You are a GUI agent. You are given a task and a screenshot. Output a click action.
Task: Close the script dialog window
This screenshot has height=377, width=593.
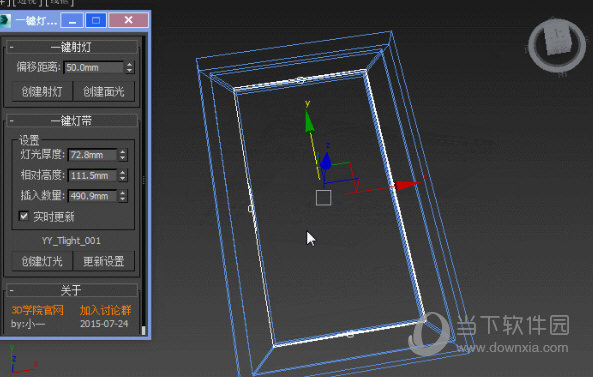tap(129, 20)
